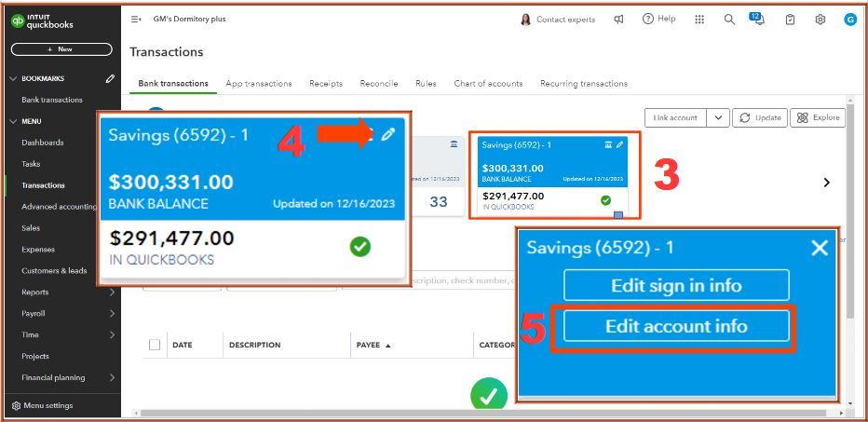Sort by the DATE column header

click(x=183, y=345)
